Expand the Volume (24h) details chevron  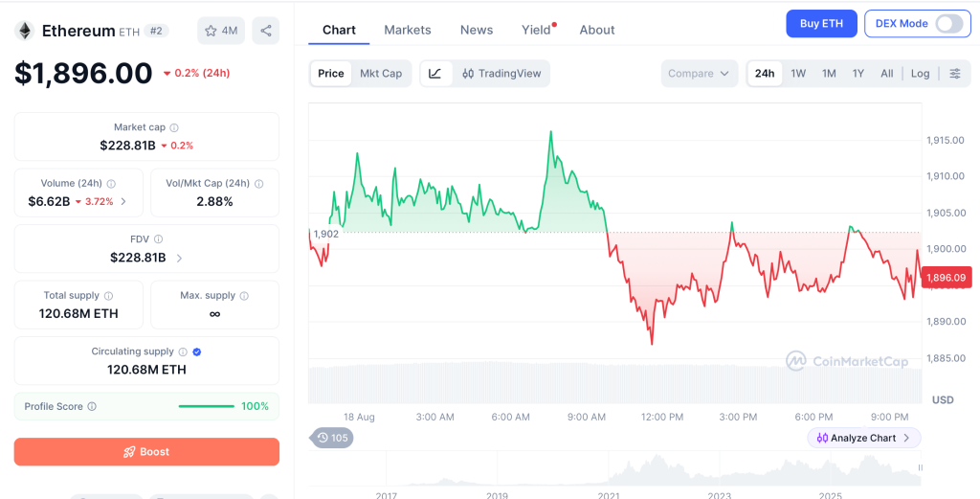click(123, 201)
